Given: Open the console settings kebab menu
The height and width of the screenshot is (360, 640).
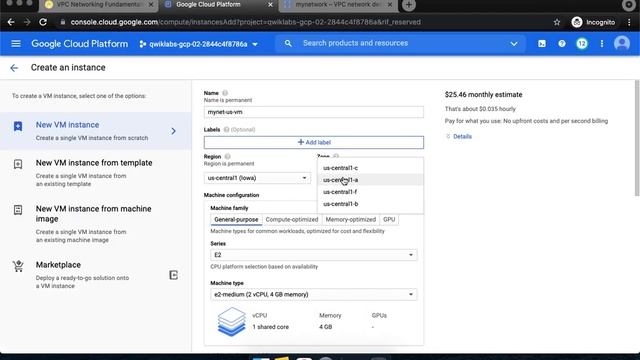Looking at the screenshot, I should point(602,44).
